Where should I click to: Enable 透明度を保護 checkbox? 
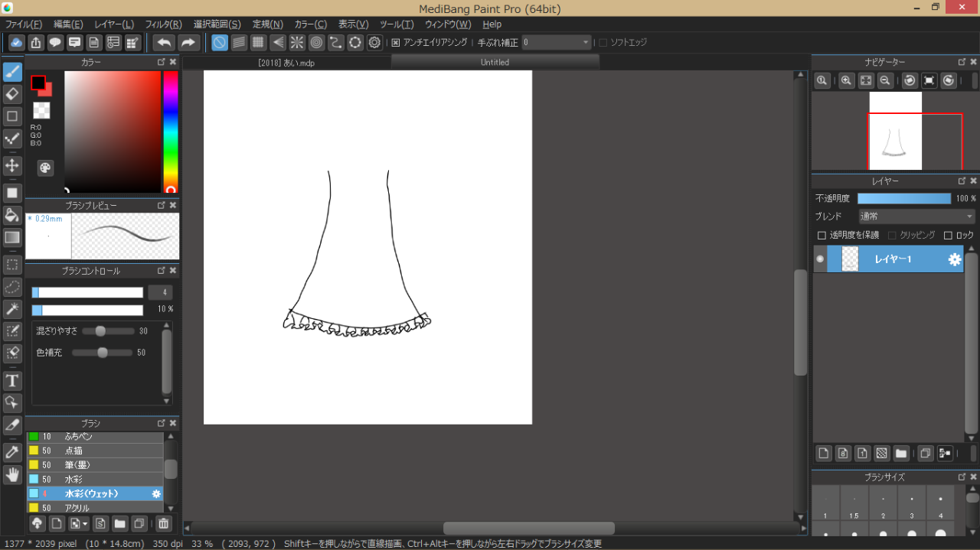pos(822,236)
